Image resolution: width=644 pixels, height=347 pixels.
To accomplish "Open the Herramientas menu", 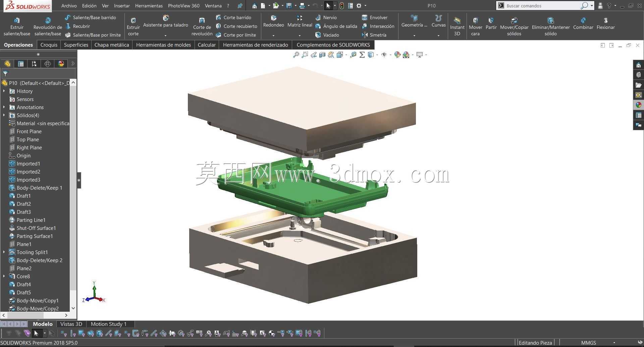I will (149, 6).
